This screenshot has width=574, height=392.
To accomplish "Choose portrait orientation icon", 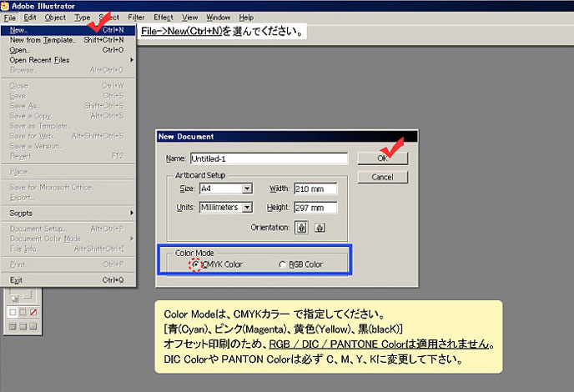I will coord(301,228).
